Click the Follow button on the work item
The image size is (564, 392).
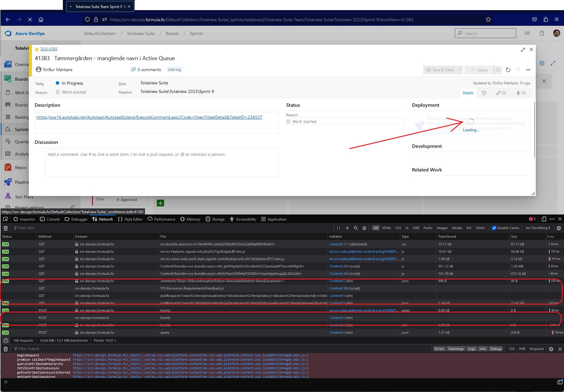482,70
